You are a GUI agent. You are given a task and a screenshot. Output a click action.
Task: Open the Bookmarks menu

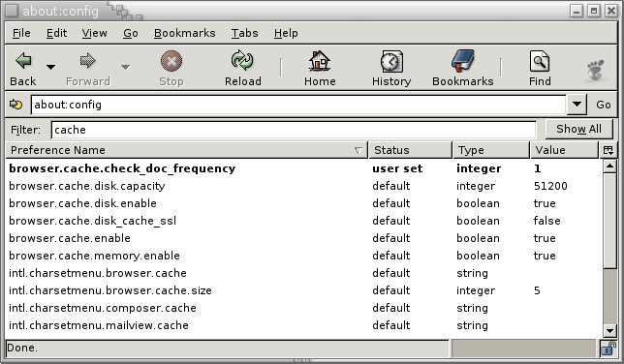pos(185,33)
